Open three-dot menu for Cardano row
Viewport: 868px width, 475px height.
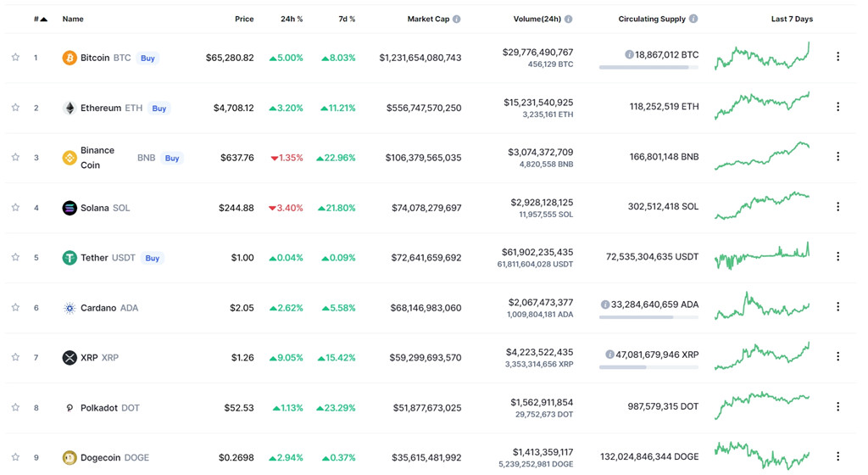(x=837, y=306)
